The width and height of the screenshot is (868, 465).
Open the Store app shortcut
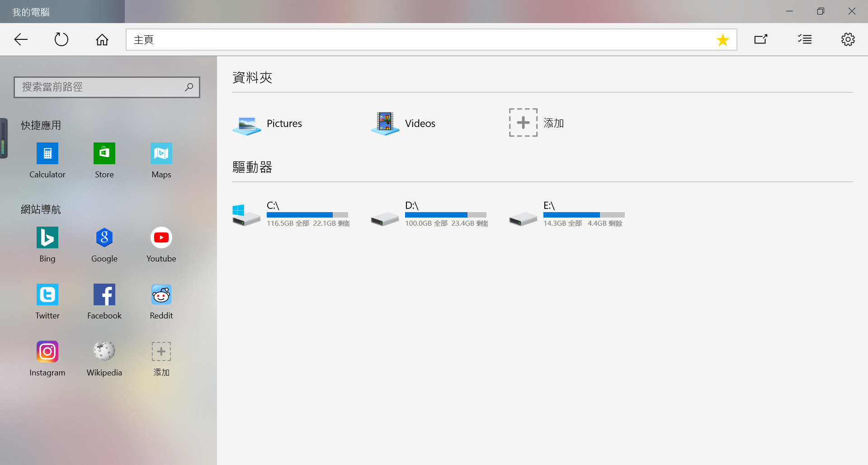[104, 161]
